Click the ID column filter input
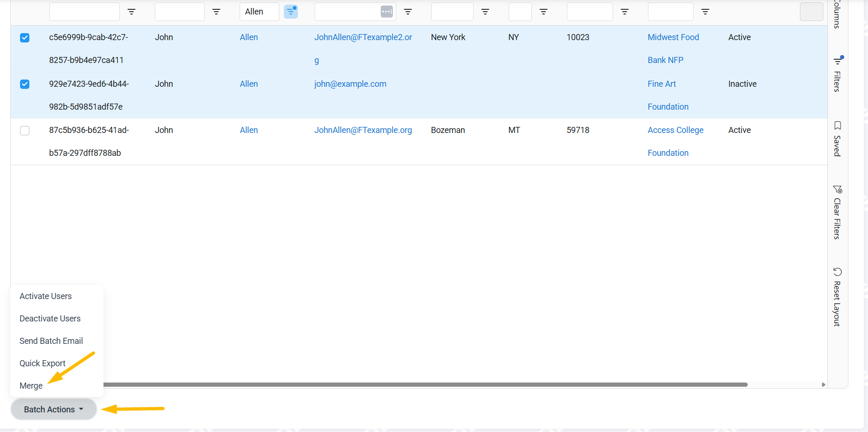 point(84,12)
